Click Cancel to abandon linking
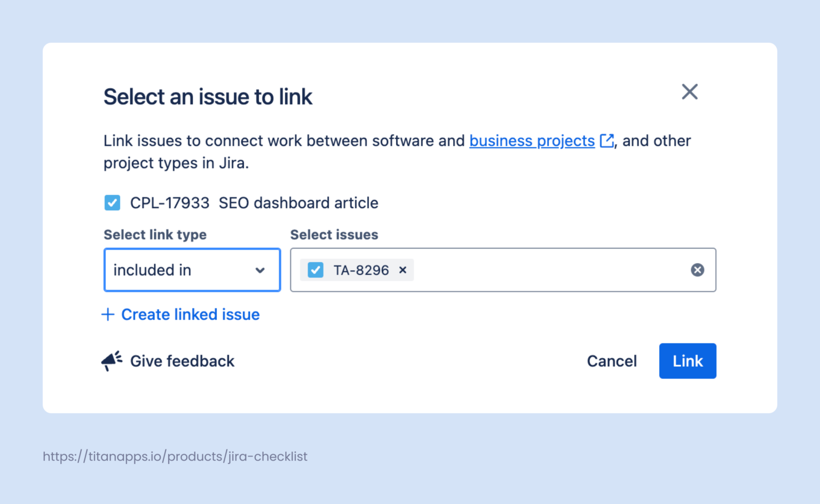This screenshot has width=820, height=504. click(x=612, y=361)
